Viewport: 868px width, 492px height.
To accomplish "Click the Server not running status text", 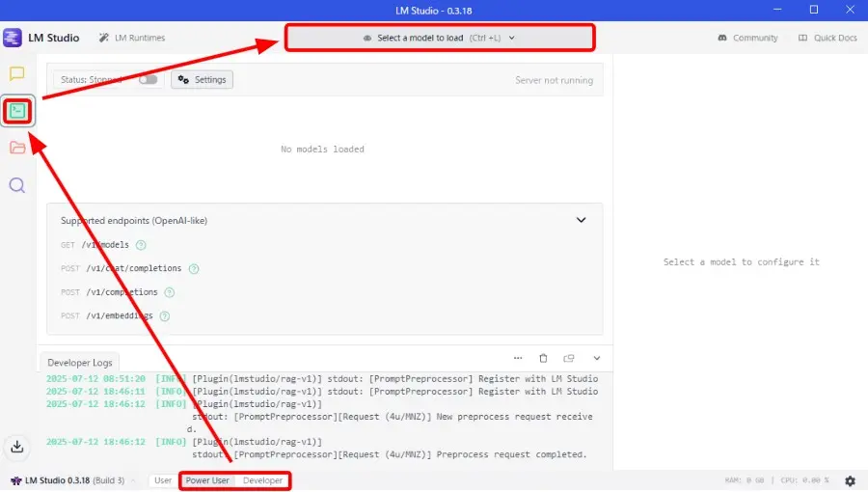I will (555, 80).
